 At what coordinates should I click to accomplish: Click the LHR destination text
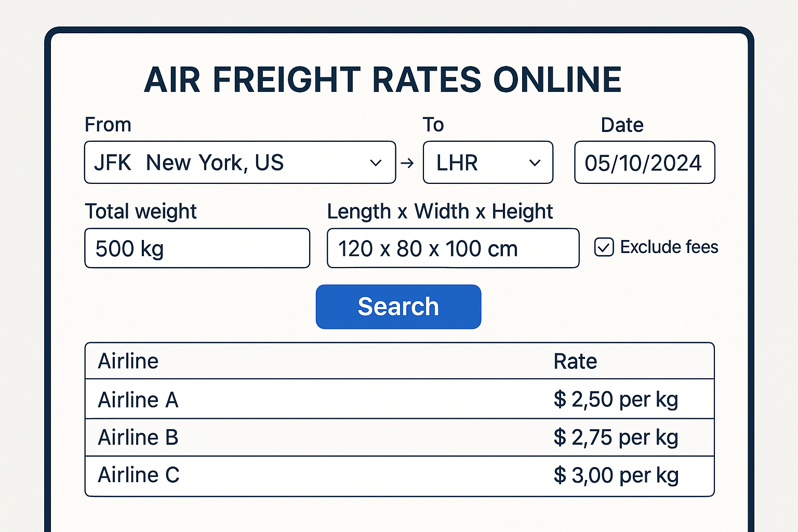click(457, 163)
